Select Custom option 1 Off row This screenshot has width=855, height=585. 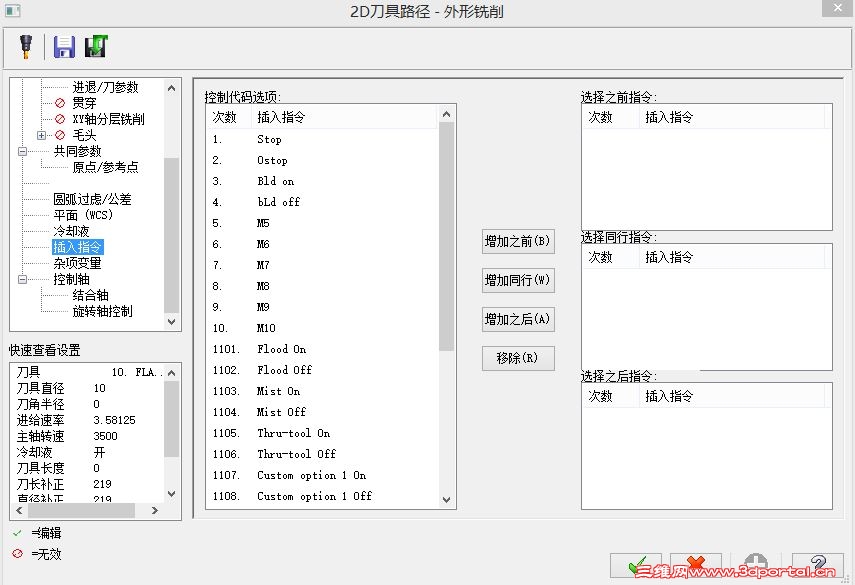tap(322, 496)
